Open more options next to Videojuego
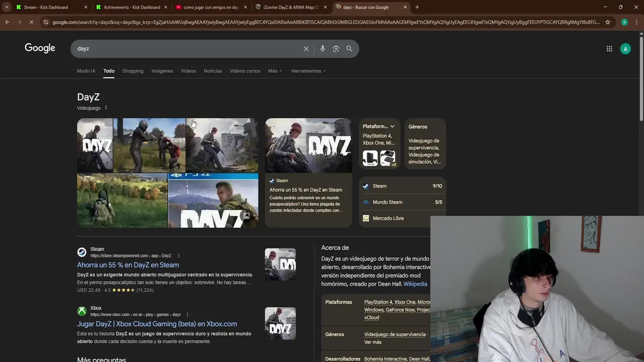This screenshot has height=362, width=644. click(106, 108)
